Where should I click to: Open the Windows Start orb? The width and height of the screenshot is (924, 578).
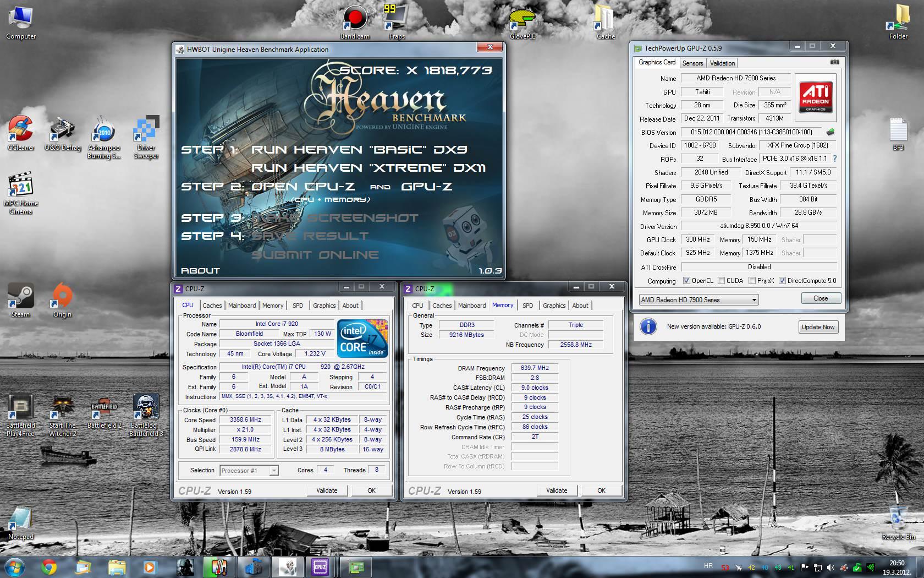(15, 567)
